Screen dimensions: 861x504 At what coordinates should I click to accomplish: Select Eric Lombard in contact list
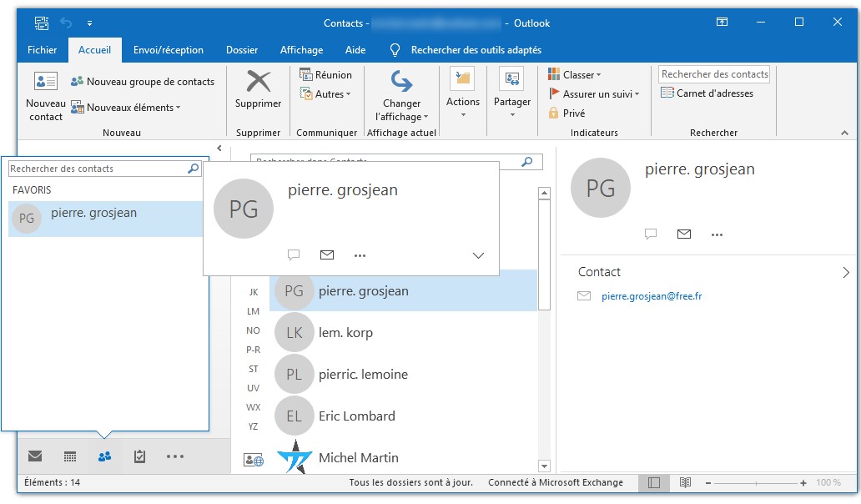(356, 416)
